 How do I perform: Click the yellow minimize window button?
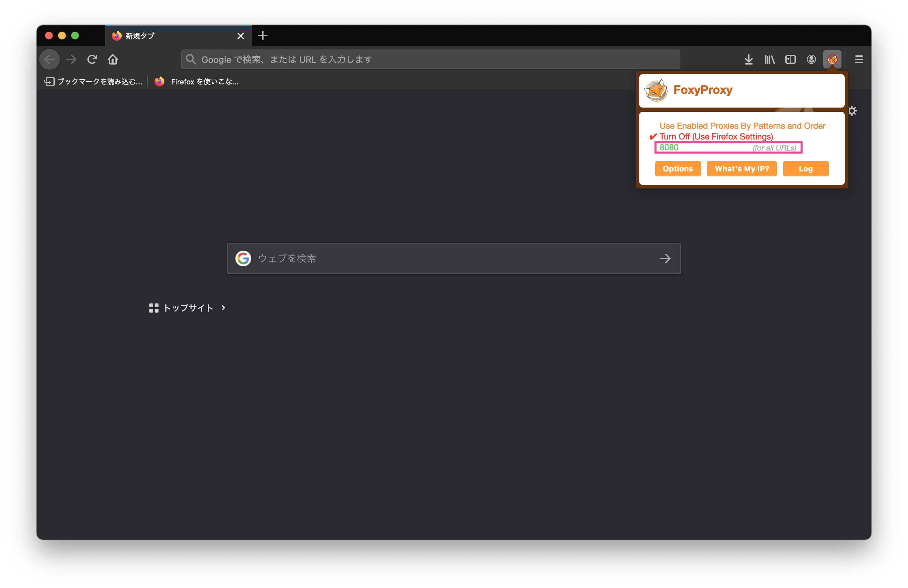tap(62, 36)
